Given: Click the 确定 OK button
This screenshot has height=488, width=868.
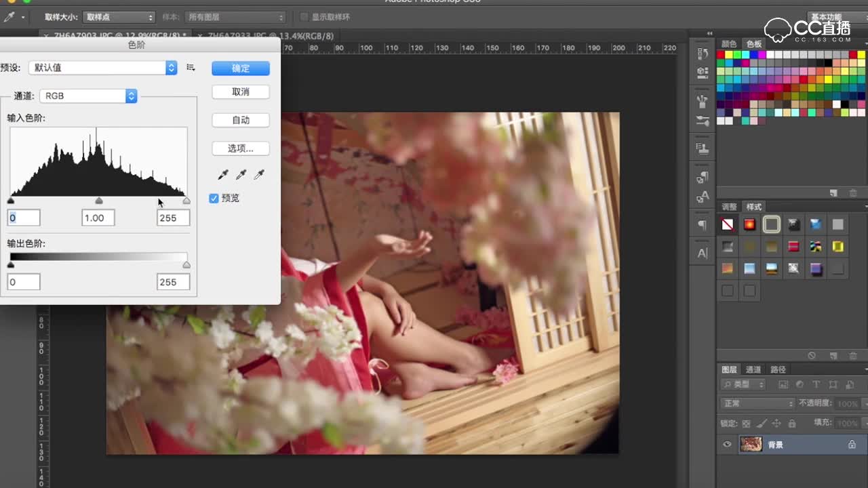Looking at the screenshot, I should [241, 68].
